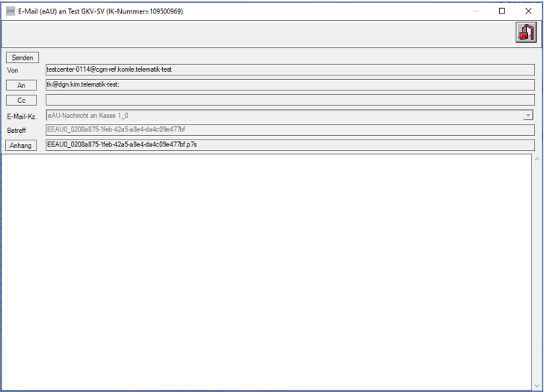Click the message scrollbar down arrow

(x=537, y=386)
